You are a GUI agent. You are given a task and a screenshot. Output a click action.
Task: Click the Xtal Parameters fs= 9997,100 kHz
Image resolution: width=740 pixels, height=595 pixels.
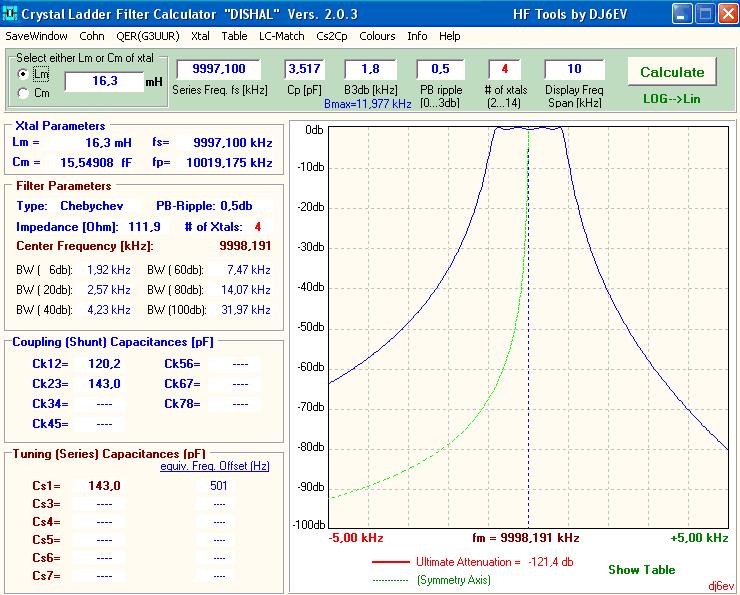pos(212,142)
